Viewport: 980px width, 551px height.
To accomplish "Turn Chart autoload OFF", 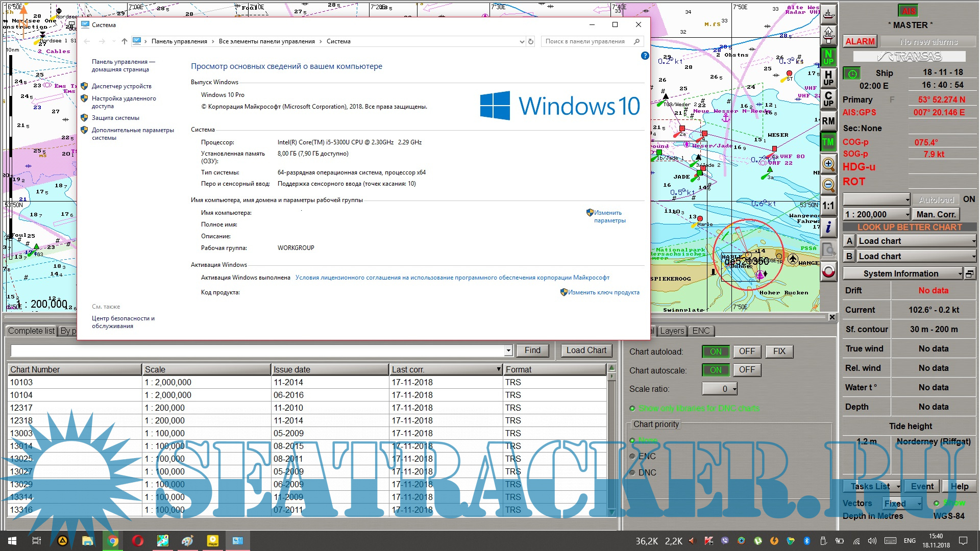I will point(747,352).
